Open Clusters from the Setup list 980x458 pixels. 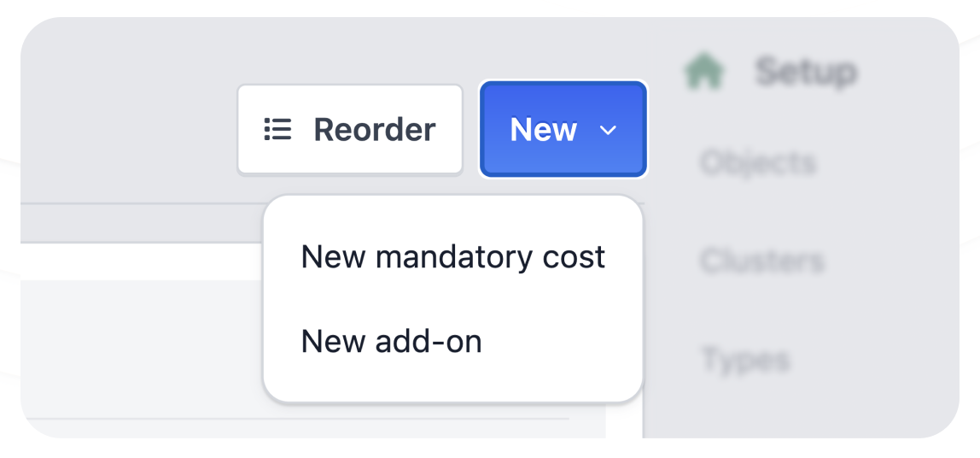pyautogui.click(x=762, y=261)
